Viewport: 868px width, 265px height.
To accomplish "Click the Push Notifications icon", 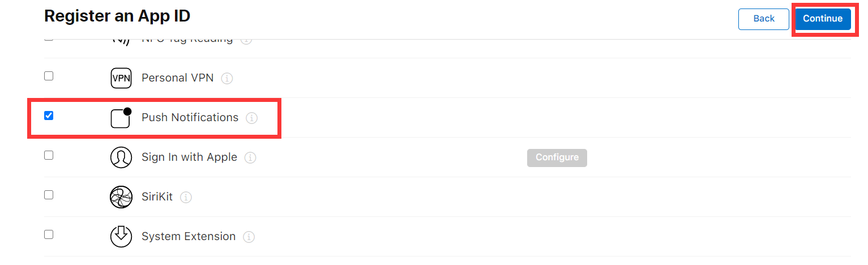I will [121, 117].
